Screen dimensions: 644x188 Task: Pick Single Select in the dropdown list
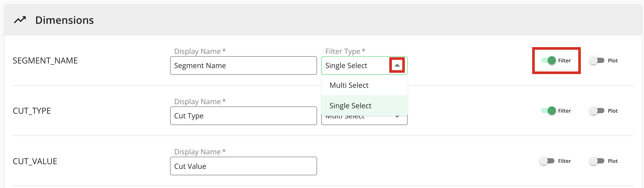pyautogui.click(x=350, y=106)
